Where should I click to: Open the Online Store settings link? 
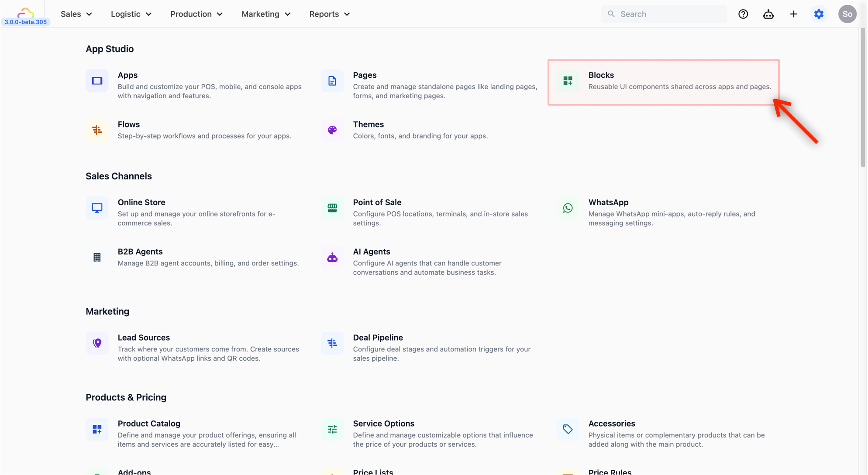(x=141, y=202)
